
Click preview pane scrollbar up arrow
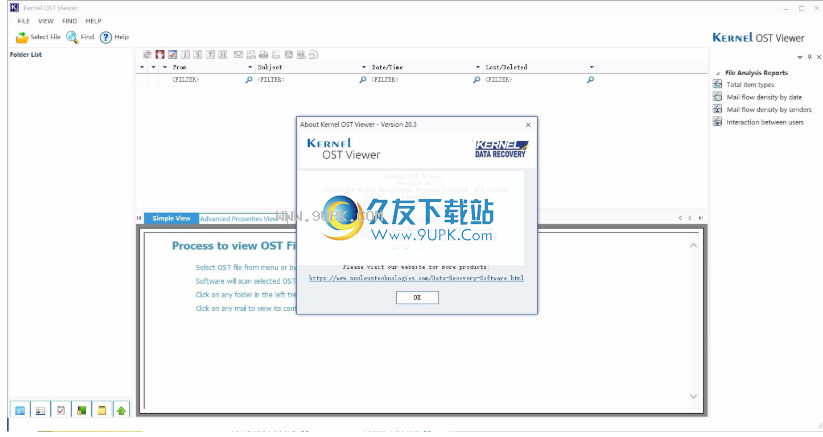tap(693, 246)
